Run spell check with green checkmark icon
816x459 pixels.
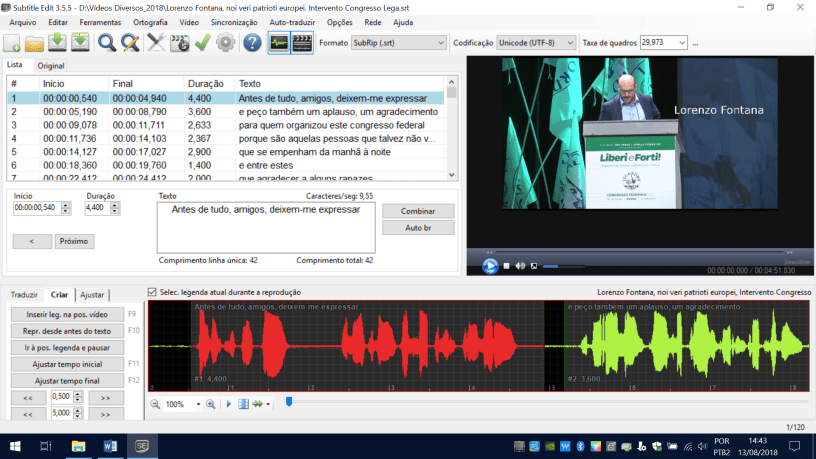tap(203, 43)
